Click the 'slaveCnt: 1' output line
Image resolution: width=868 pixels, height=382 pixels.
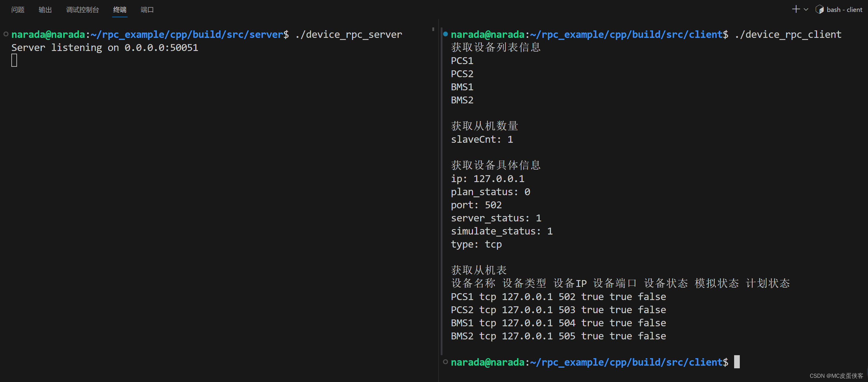(x=482, y=139)
